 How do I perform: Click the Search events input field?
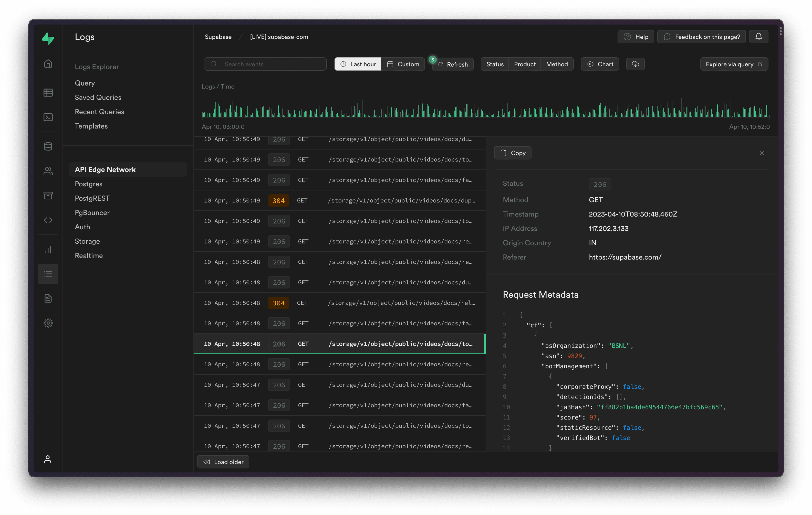click(265, 64)
